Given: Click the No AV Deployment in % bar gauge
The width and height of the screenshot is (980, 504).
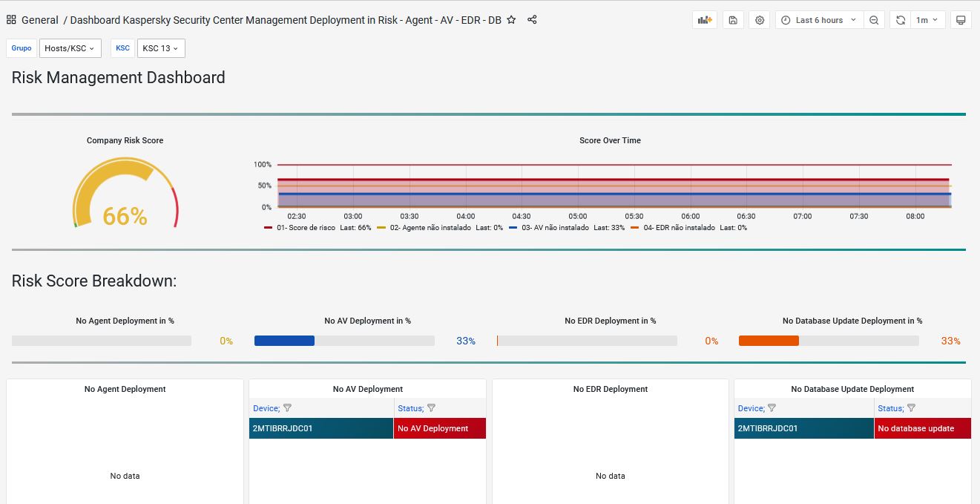Looking at the screenshot, I should pos(344,341).
